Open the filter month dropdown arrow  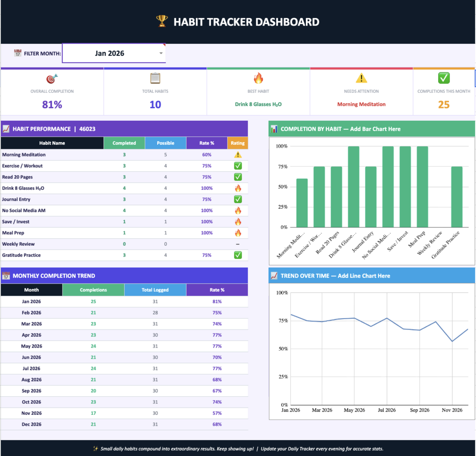click(161, 53)
